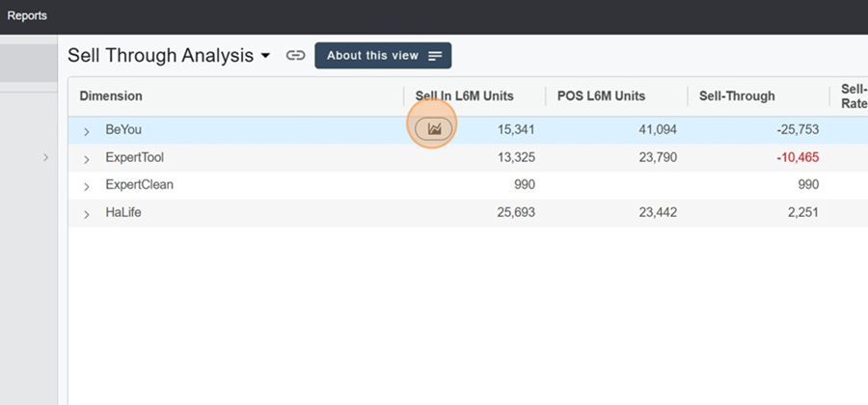Click the -25,753 sell-through value
Image resolution: width=868 pixels, height=405 pixels.
[x=798, y=130]
